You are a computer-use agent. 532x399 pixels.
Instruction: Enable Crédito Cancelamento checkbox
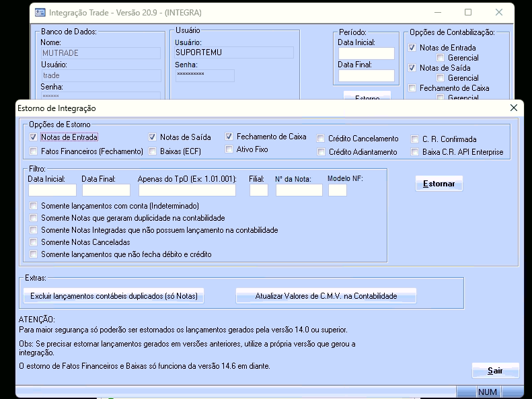click(x=321, y=139)
